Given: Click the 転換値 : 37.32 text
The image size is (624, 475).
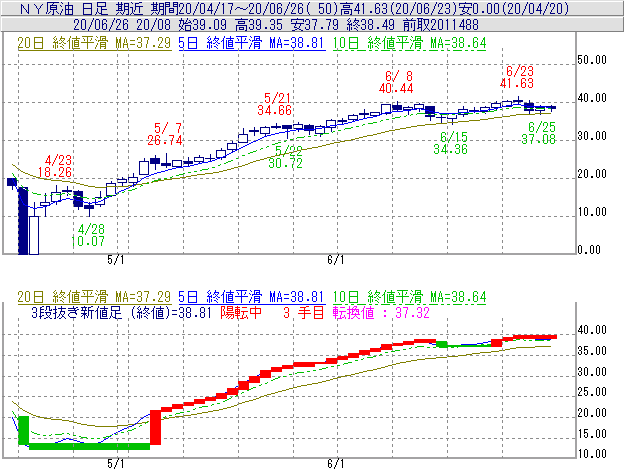Looking at the screenshot, I should (381, 313).
